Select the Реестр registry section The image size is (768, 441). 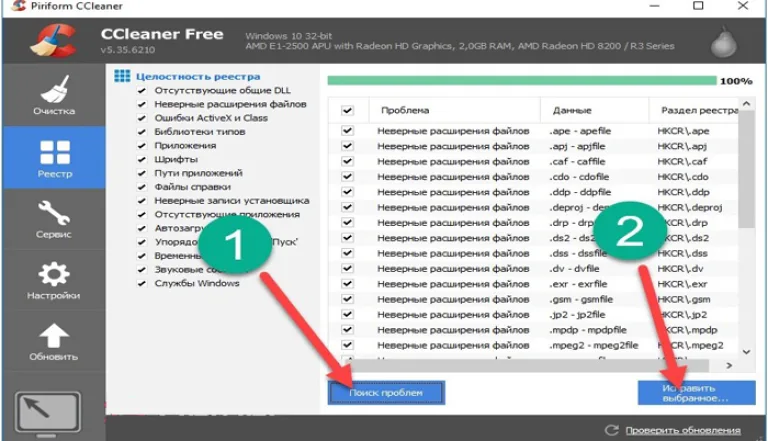pos(54,158)
